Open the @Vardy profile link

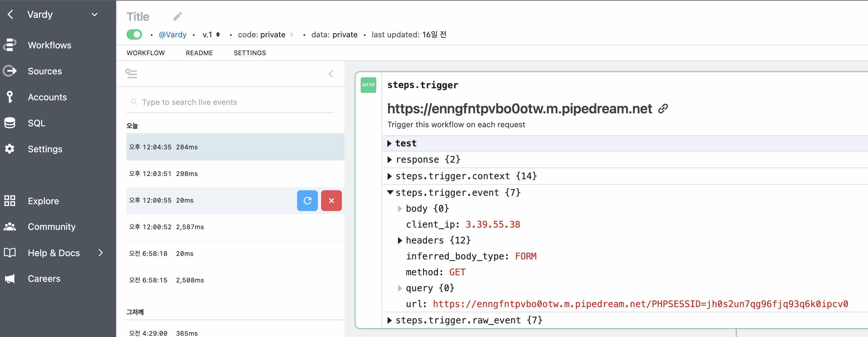[x=173, y=34]
